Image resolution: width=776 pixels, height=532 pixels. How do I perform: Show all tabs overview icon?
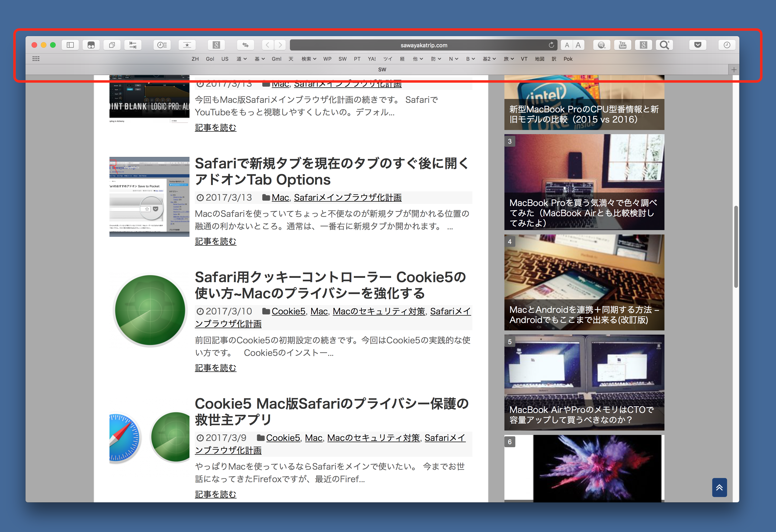tap(112, 45)
